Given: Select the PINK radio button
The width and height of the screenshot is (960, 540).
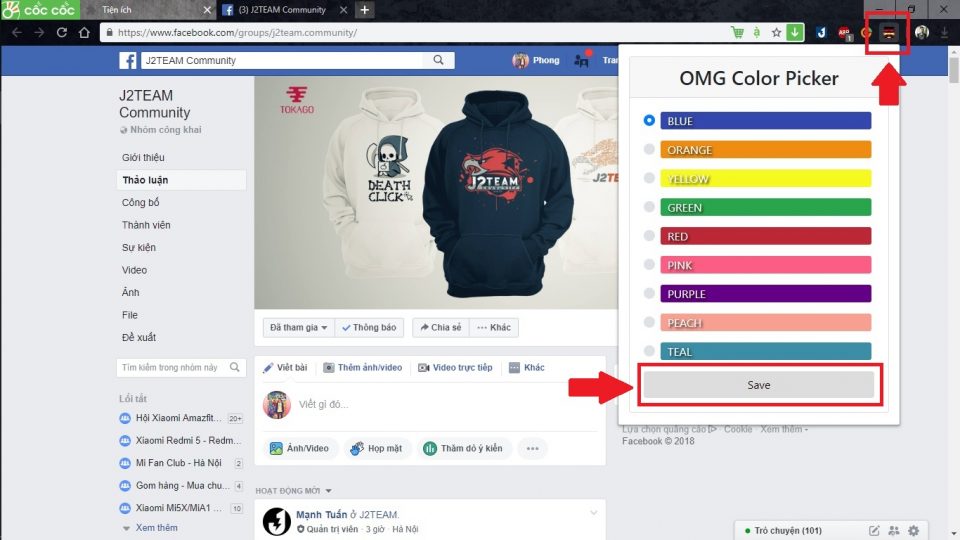Looking at the screenshot, I should click(x=649, y=264).
